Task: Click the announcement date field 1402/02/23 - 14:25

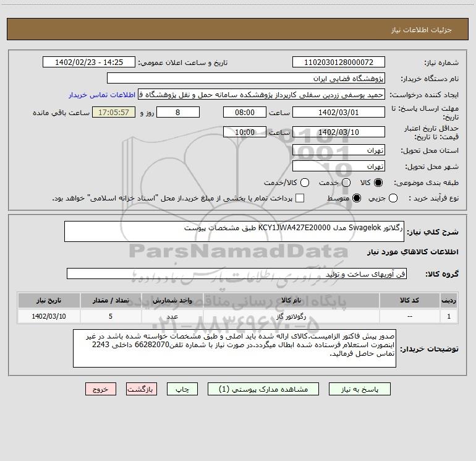Action: (x=89, y=62)
